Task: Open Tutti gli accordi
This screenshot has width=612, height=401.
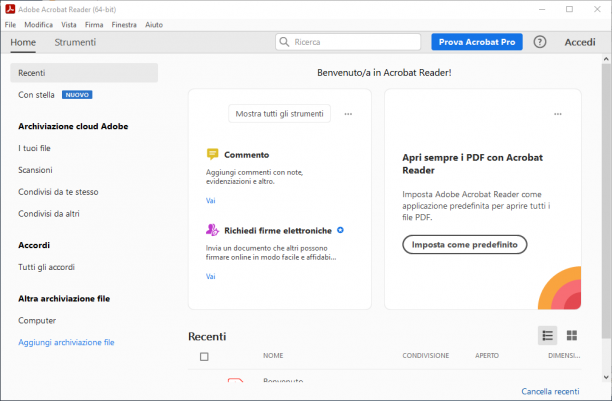Action: pyautogui.click(x=46, y=267)
